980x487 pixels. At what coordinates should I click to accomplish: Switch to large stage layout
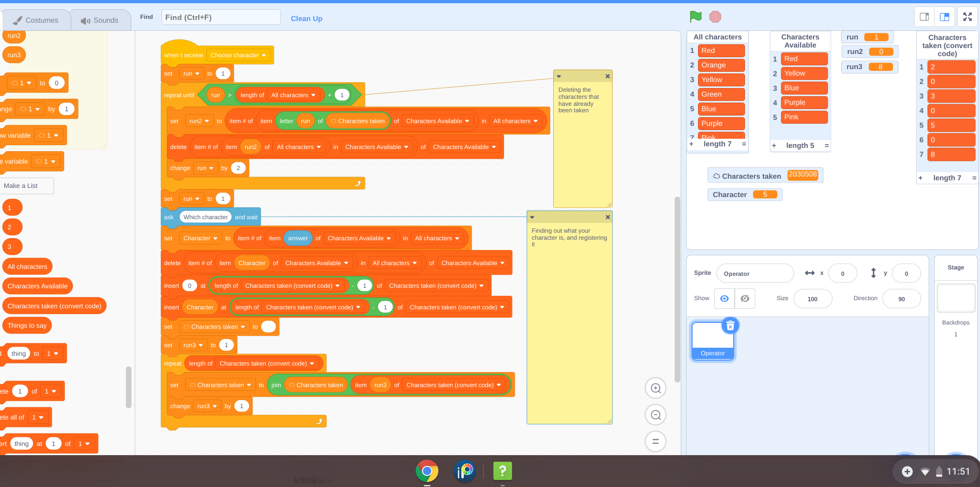pyautogui.click(x=944, y=17)
